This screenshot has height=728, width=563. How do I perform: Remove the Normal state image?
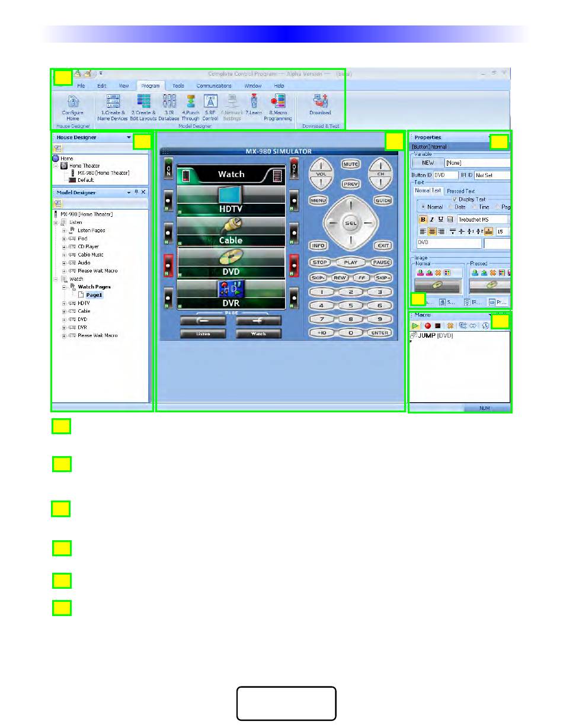pyautogui.click(x=439, y=273)
